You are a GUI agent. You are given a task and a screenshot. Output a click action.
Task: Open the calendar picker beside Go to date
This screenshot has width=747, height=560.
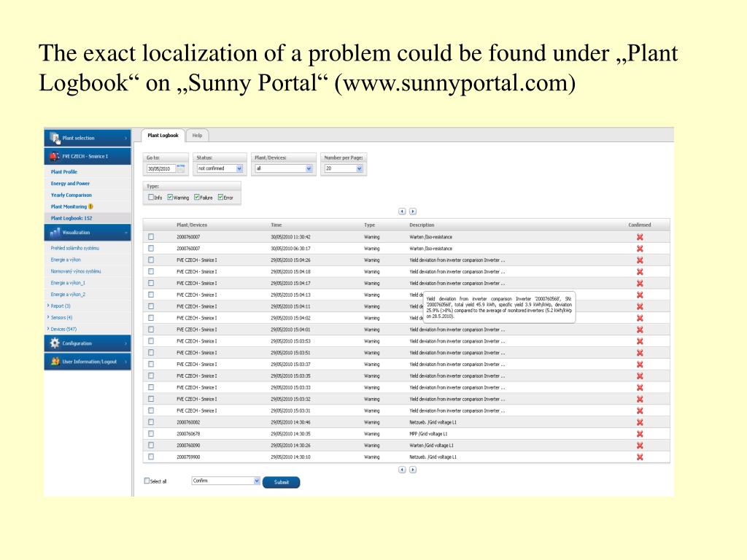pyautogui.click(x=181, y=168)
